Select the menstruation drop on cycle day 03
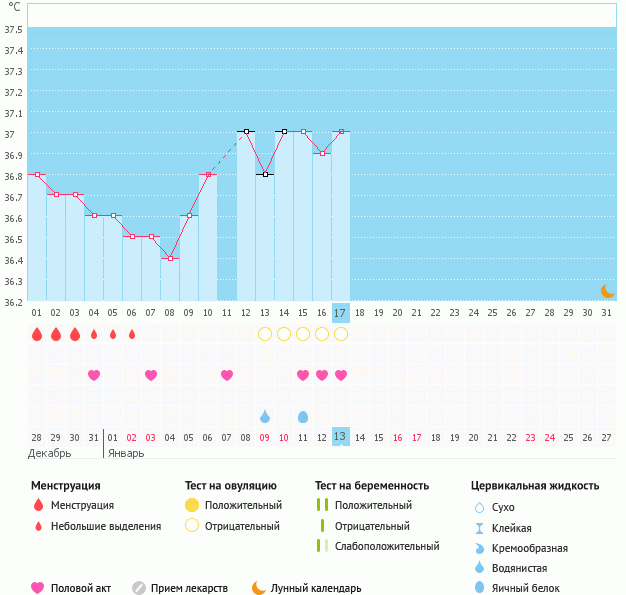Viewport: 626px width, 595px height. (x=75, y=334)
